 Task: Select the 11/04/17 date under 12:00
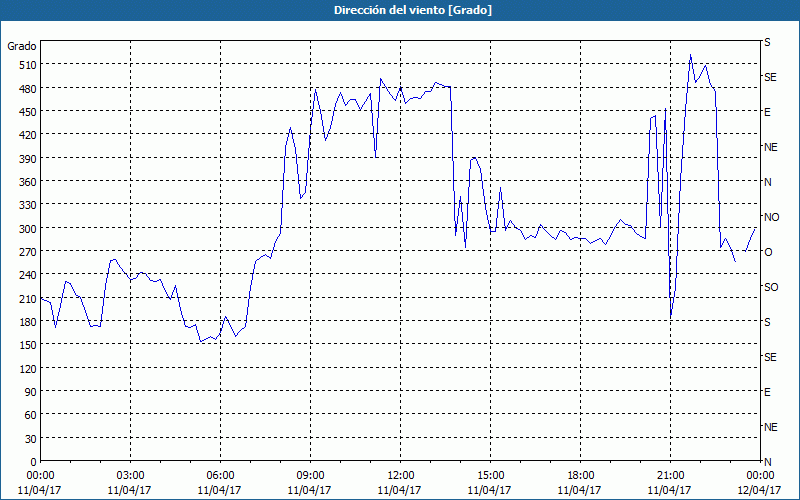[399, 490]
